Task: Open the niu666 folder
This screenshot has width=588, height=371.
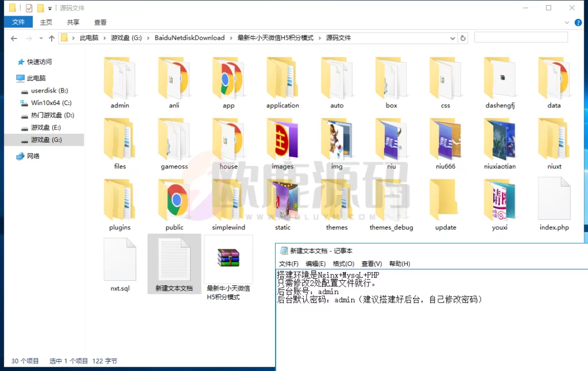Action: tap(445, 142)
